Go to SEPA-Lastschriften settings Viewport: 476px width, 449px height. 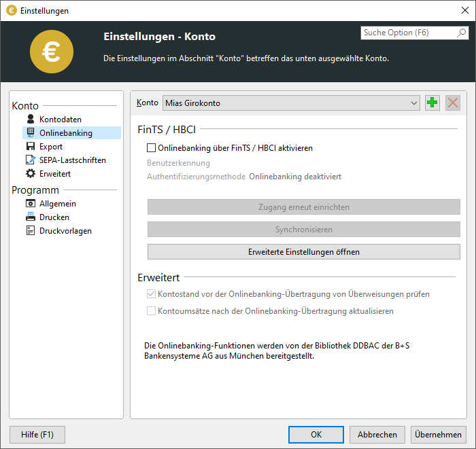72,160
